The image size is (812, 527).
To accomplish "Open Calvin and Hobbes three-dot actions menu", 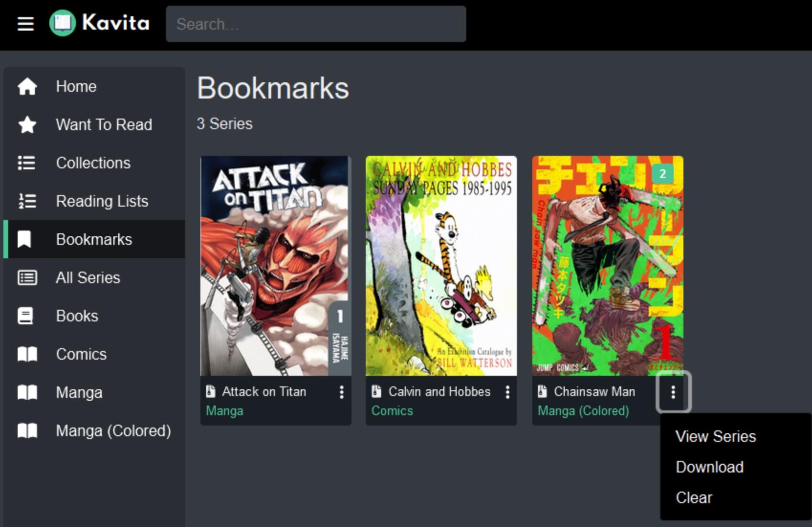I will [507, 392].
